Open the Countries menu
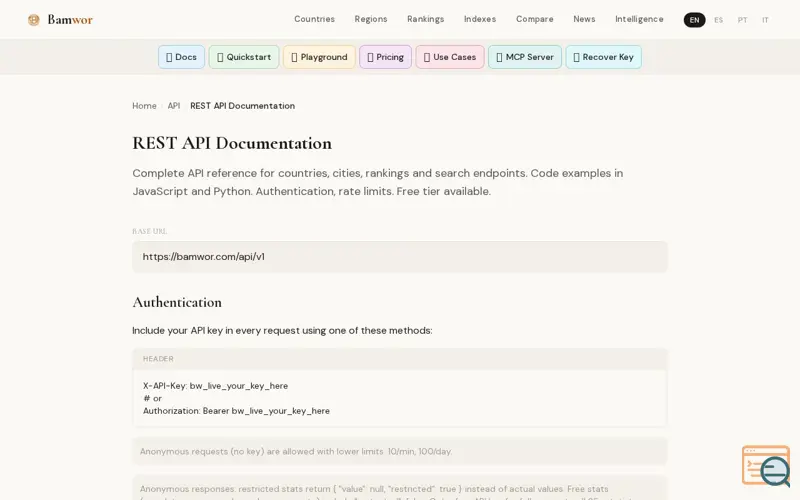800x500 pixels. [x=314, y=19]
